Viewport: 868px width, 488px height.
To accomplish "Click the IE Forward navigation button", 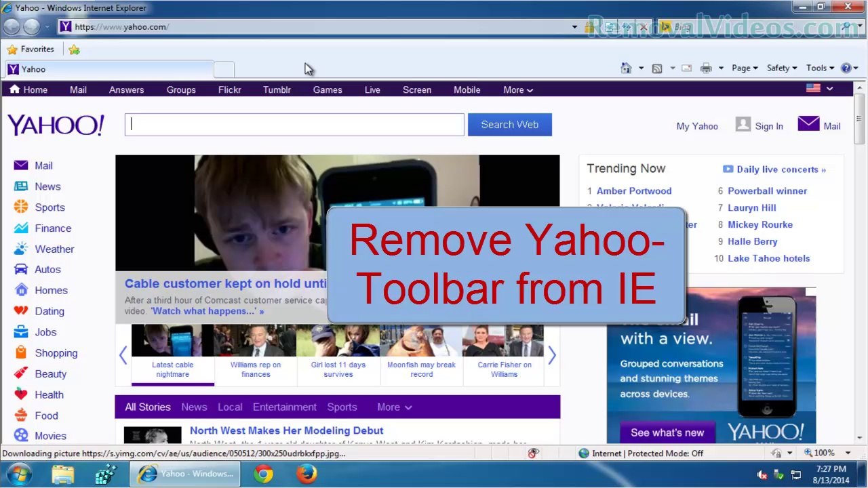I will pos(31,26).
